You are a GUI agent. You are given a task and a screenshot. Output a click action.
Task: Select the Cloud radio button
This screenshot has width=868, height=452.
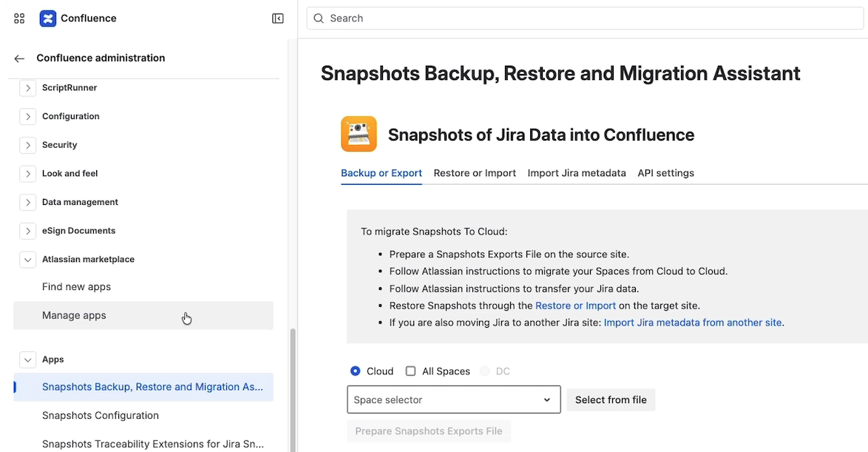[x=356, y=371]
